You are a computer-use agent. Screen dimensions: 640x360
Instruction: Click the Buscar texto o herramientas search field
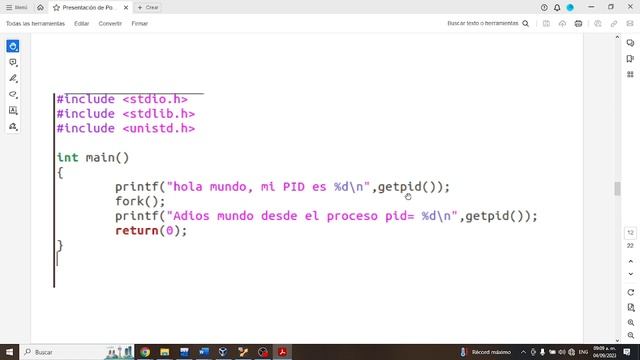pos(488,24)
